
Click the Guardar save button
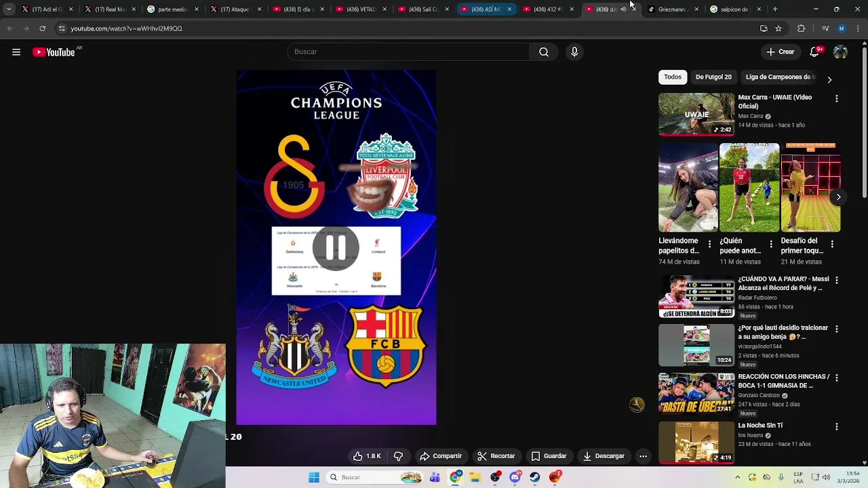549,456
